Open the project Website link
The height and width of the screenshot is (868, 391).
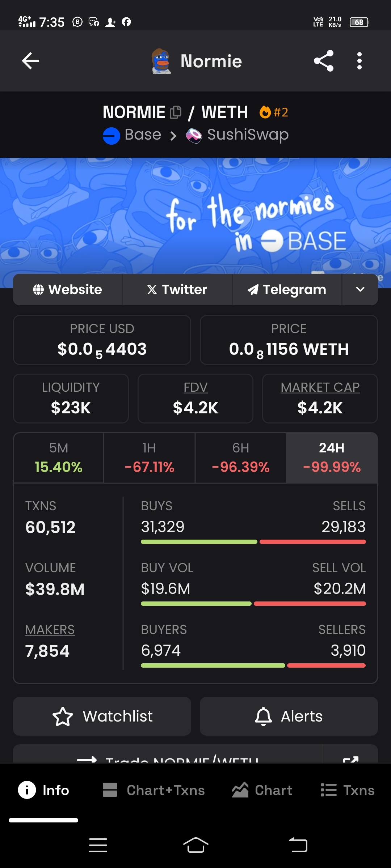[68, 289]
